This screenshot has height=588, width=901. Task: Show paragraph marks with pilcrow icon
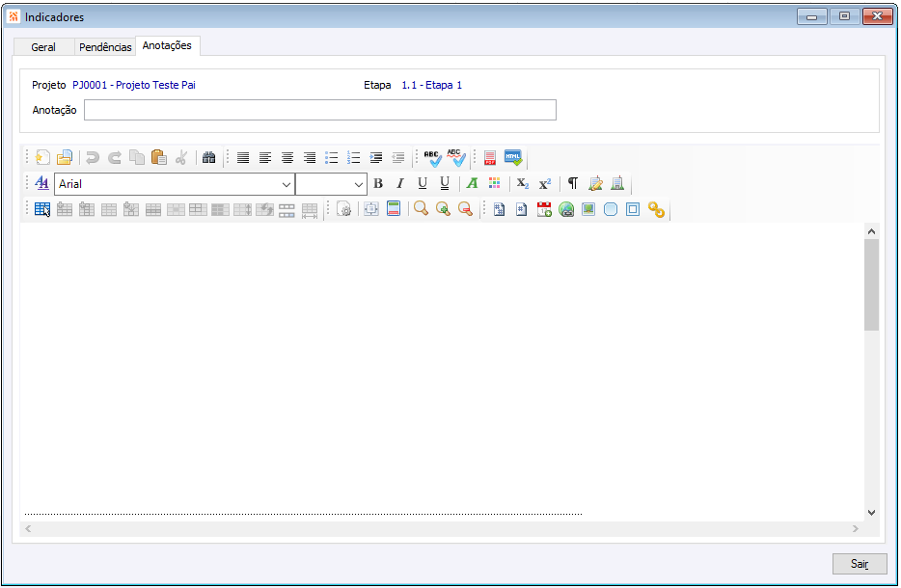coord(573,183)
